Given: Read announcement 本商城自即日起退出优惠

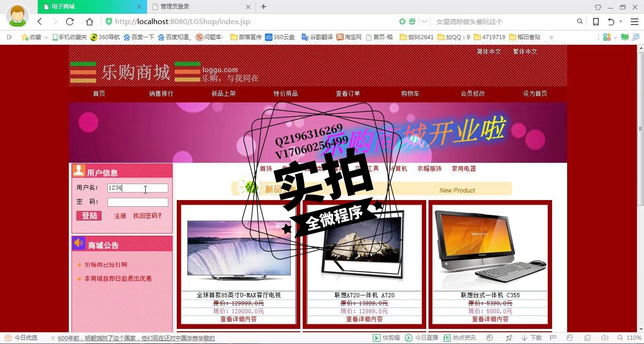Looking at the screenshot, I should click(x=118, y=279).
